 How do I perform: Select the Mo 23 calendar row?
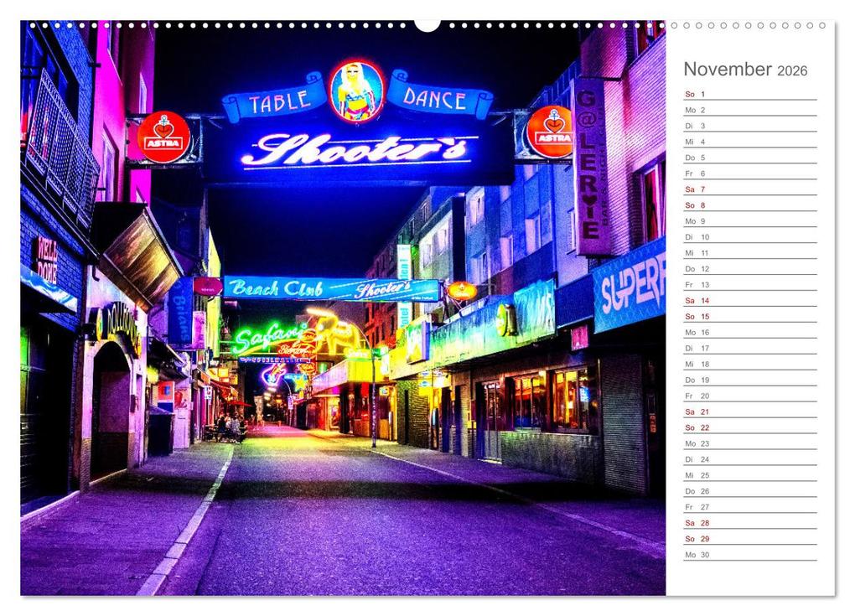coord(749,443)
